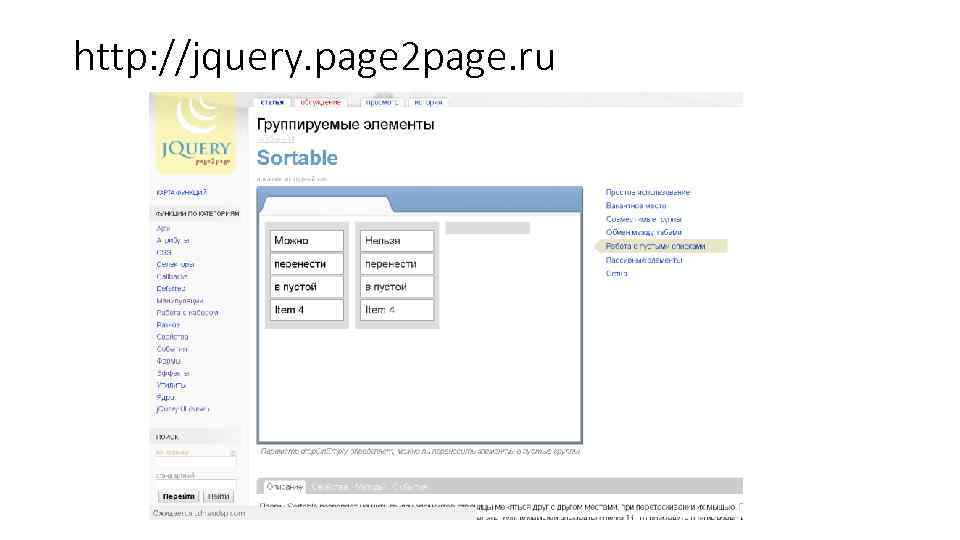Screen dimensions: 960x540
Task: Open 'События' category in sidebar
Action: (x=172, y=349)
